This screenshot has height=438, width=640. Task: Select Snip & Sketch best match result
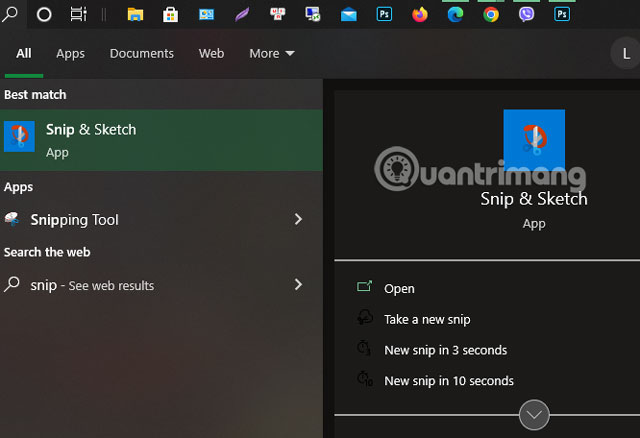pyautogui.click(x=161, y=140)
